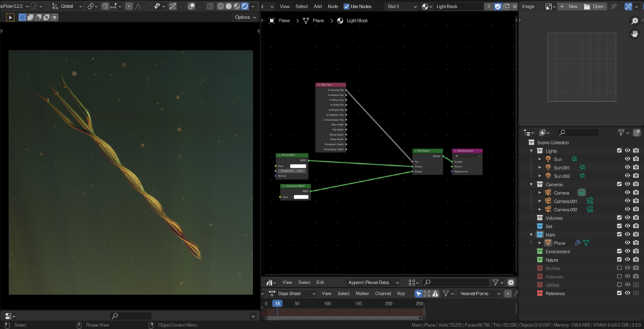Click the Sun.001 light data icon
Image resolution: width=644 pixels, height=329 pixels.
coord(582,167)
